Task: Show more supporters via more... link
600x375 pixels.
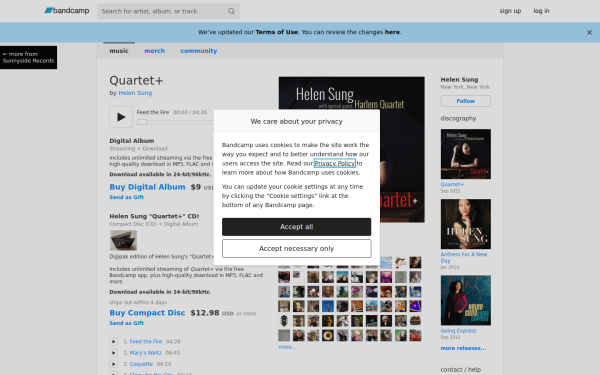Action: click(x=287, y=347)
